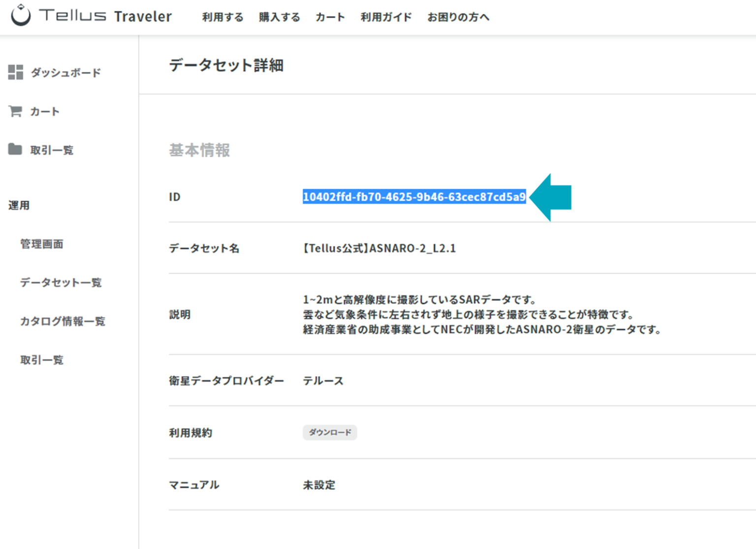Click the ダウンロード button for 利用規約

tap(330, 432)
